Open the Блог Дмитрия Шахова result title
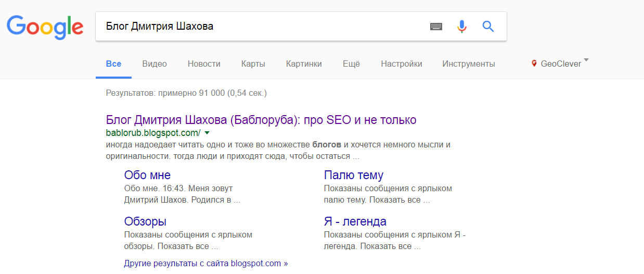 tap(261, 120)
